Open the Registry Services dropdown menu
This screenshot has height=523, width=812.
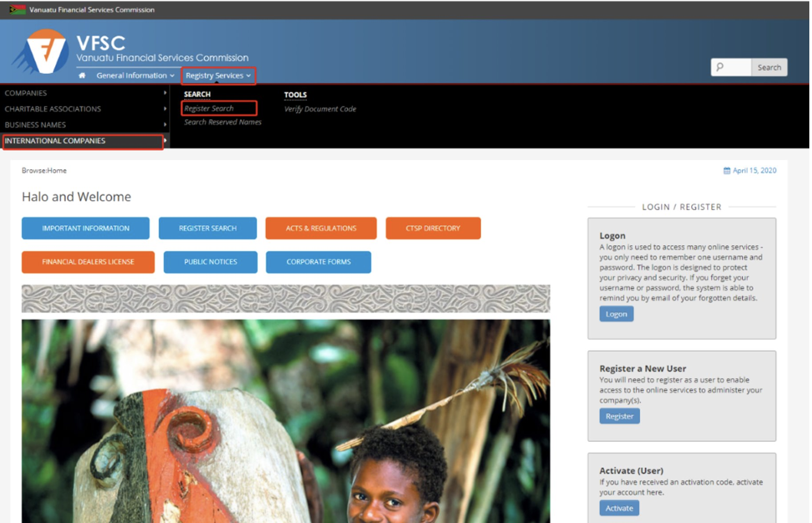point(218,76)
